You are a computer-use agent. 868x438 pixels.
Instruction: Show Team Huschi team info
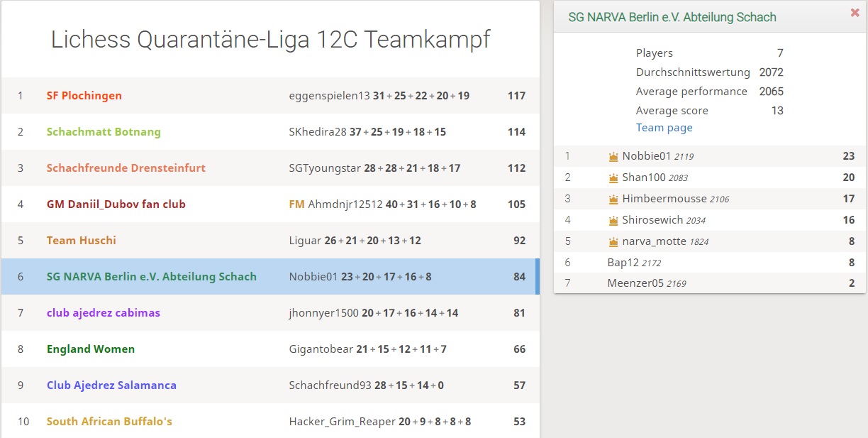82,241
